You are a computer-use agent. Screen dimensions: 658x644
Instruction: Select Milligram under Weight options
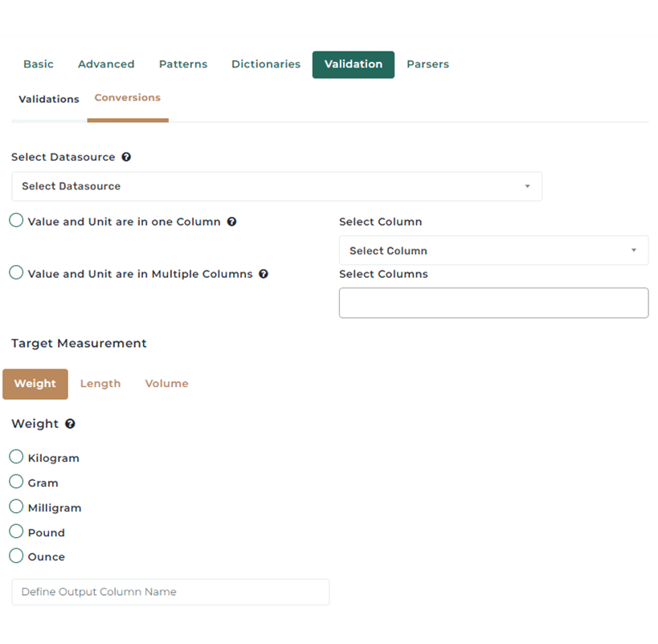point(15,505)
